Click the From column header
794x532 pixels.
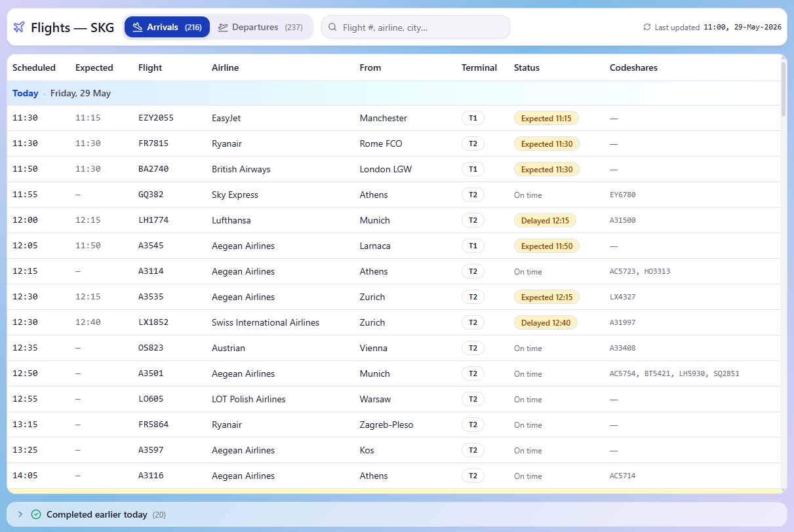pos(370,67)
